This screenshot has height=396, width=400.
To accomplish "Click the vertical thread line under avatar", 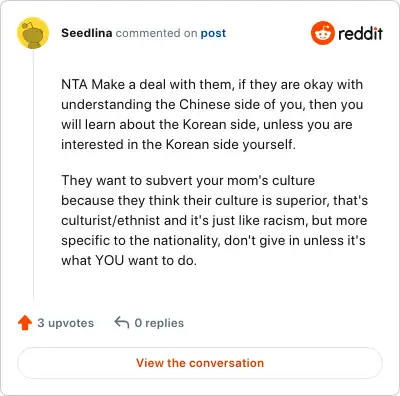I will pos(33,175).
